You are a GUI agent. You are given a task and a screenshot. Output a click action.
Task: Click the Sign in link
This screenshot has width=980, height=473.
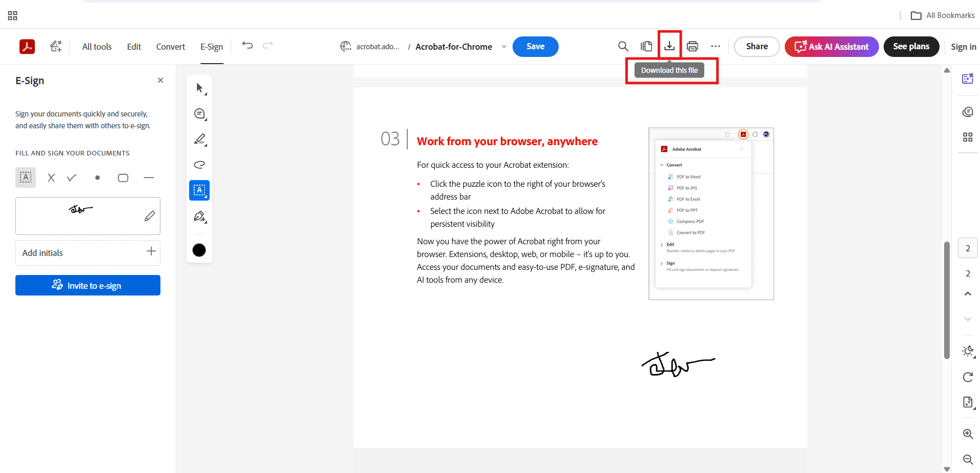click(x=964, y=47)
